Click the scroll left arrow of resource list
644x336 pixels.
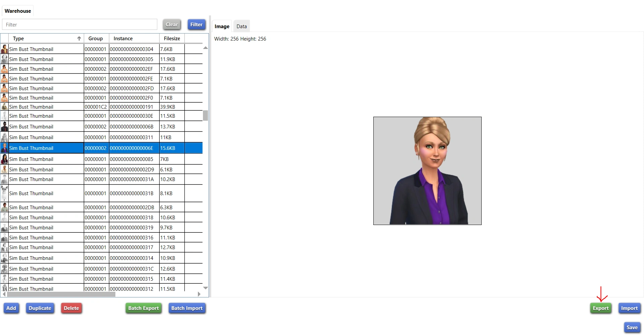(x=4, y=294)
